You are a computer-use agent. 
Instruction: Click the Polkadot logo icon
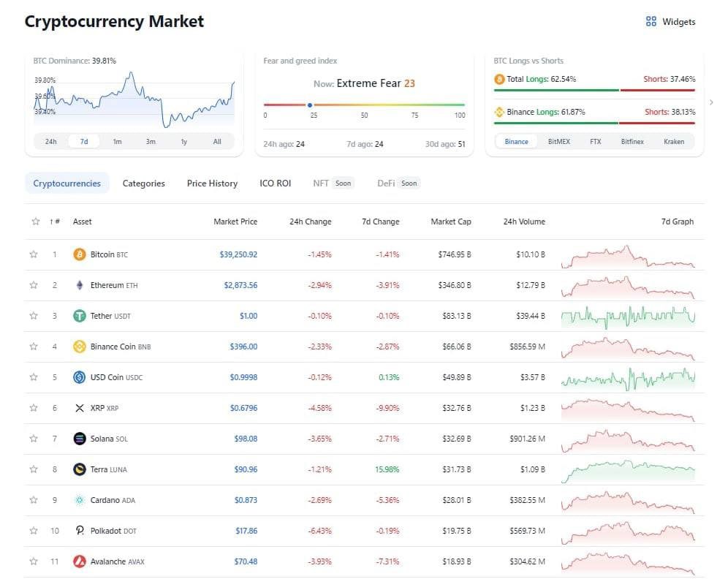tap(80, 530)
